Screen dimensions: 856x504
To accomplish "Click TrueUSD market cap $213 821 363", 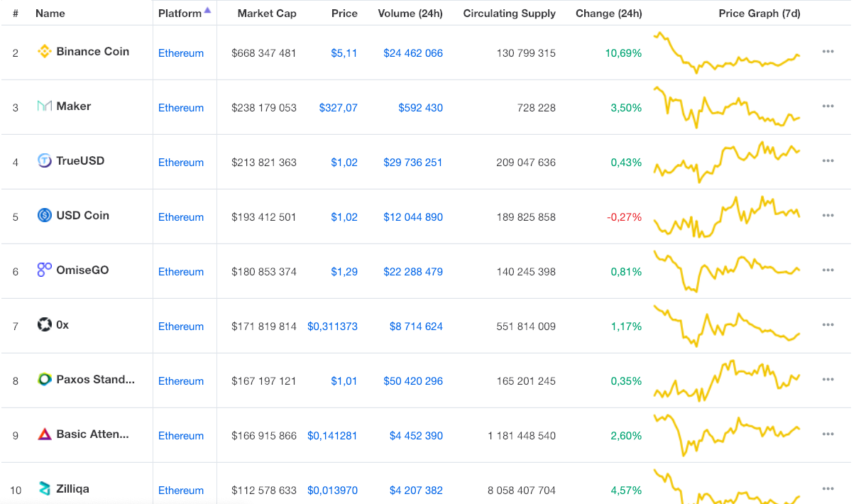I will tap(264, 163).
